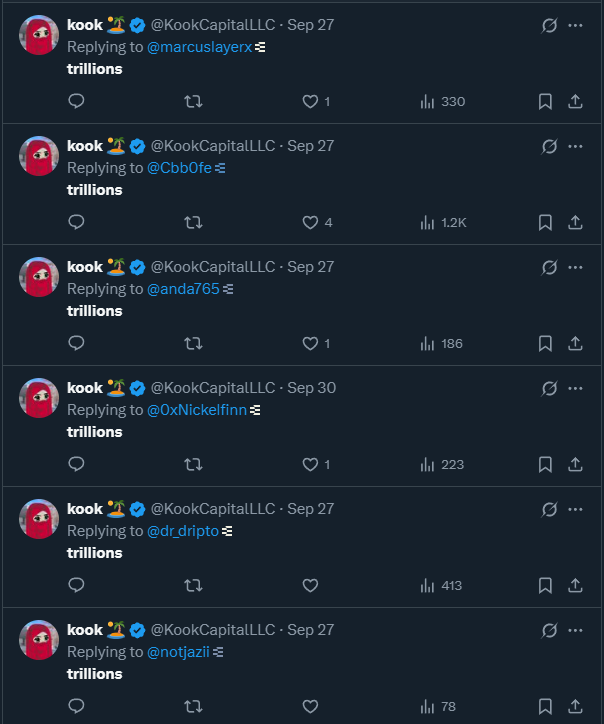
Task: Repost the reply to @Cbb0fe
Action: coord(193,222)
